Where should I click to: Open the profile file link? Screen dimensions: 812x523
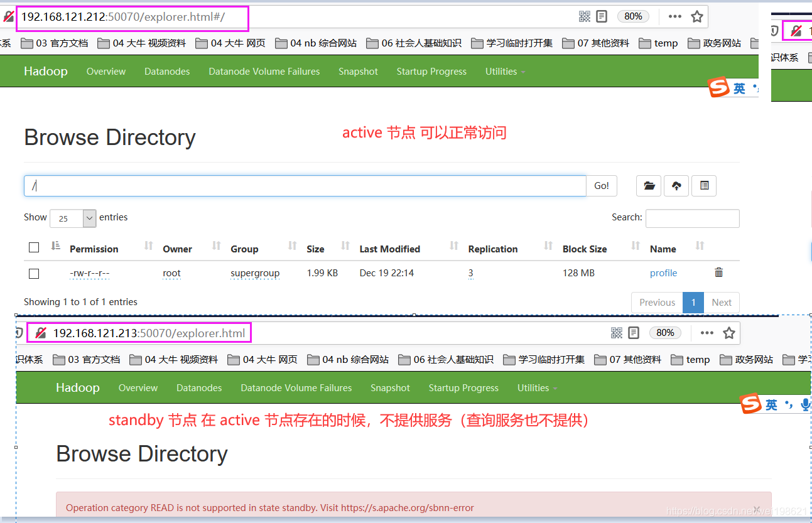click(x=663, y=273)
